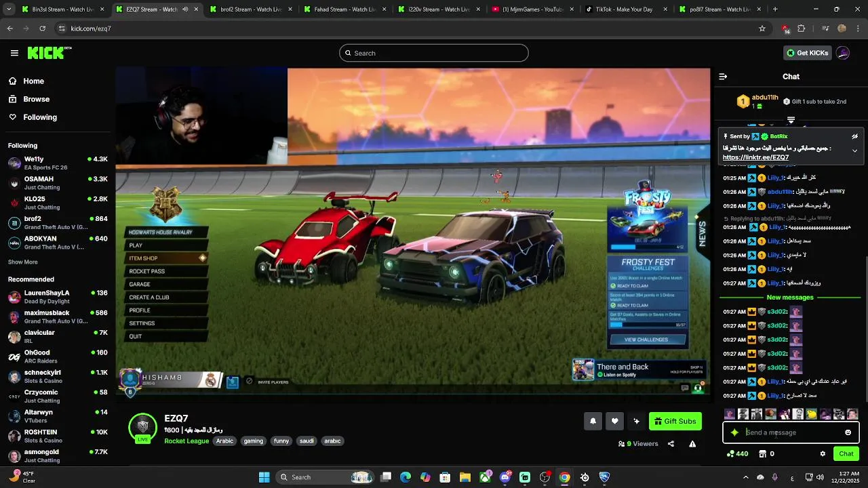Click the yellow duck emote thumbnail
The height and width of the screenshot is (488, 868).
pos(811,414)
